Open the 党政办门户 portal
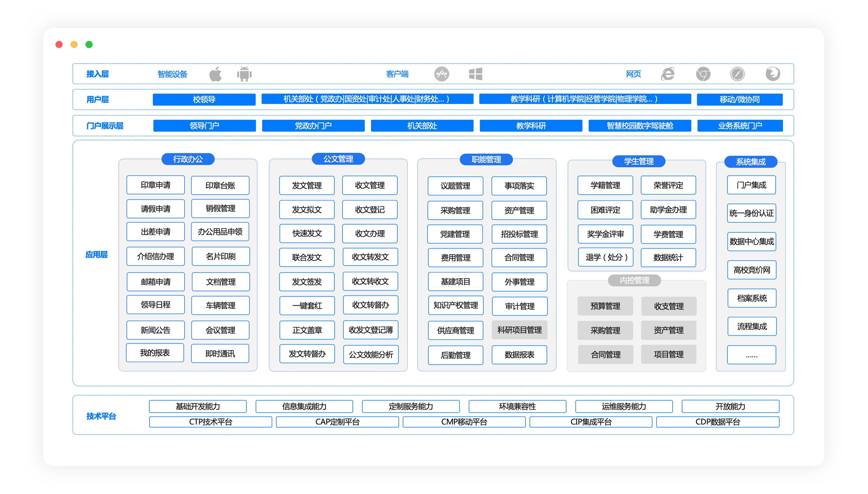Image resolution: width=868 pixels, height=494 pixels. (x=313, y=125)
